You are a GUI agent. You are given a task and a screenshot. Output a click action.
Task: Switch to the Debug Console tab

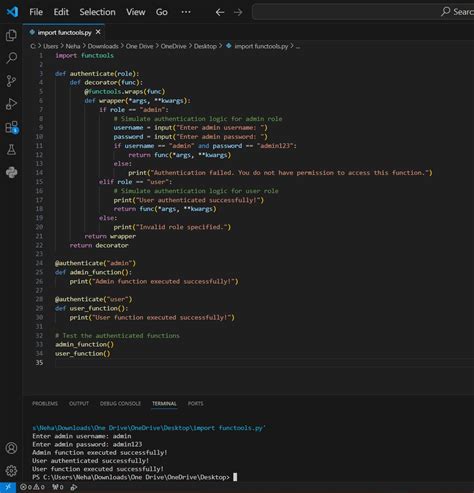[x=120, y=404]
